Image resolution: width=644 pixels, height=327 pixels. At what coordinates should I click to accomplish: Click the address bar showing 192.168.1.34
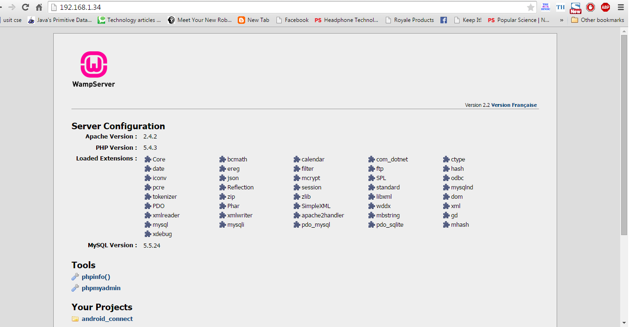[x=292, y=7]
